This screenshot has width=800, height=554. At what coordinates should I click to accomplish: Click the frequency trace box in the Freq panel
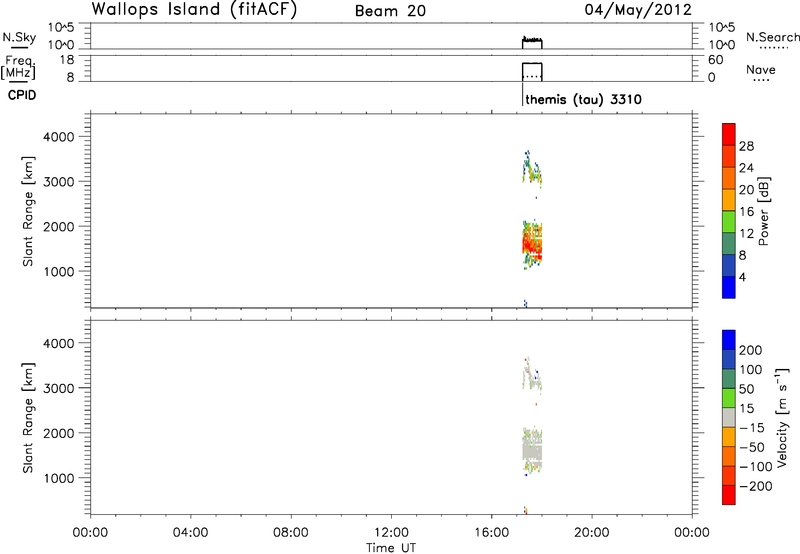pos(532,71)
